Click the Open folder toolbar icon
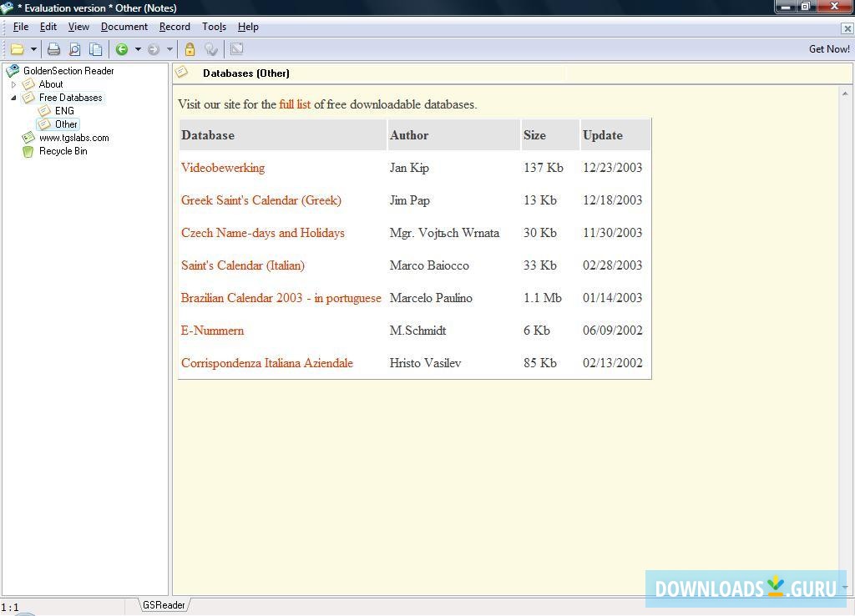Image resolution: width=855 pixels, height=616 pixels. [x=18, y=49]
